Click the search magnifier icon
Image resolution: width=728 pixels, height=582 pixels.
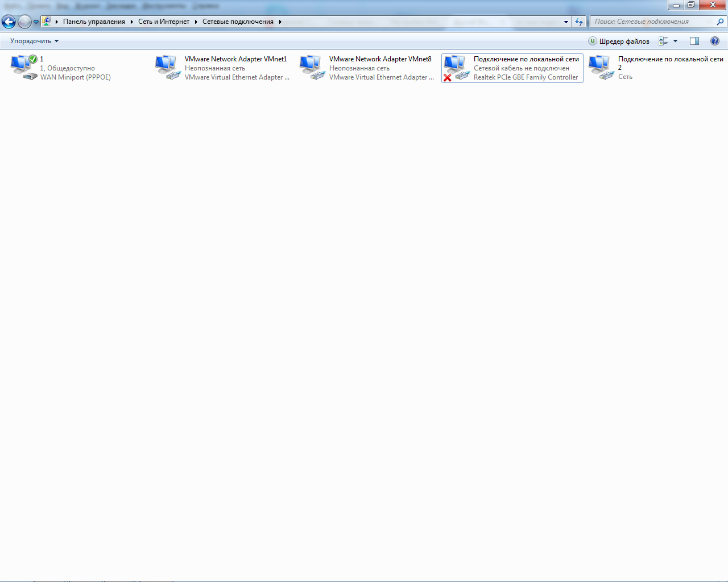(x=720, y=22)
